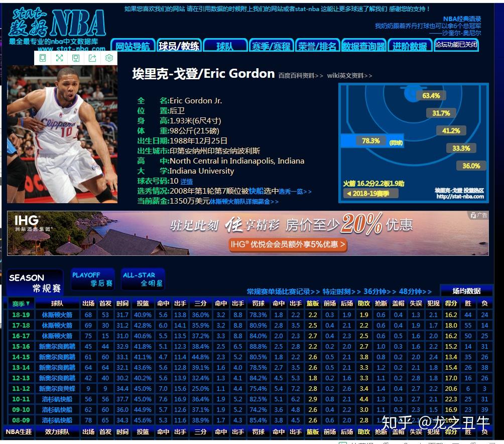Click the phone view icon in image toolbar
504x444 pixels.
coord(43,58)
